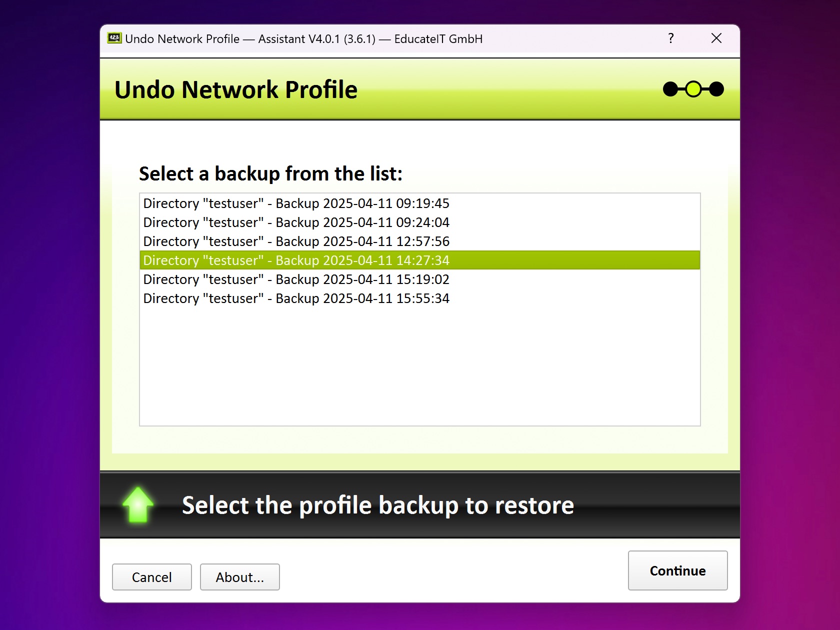This screenshot has height=630, width=840.
Task: Select backup from 09:19:45
Action: (296, 203)
